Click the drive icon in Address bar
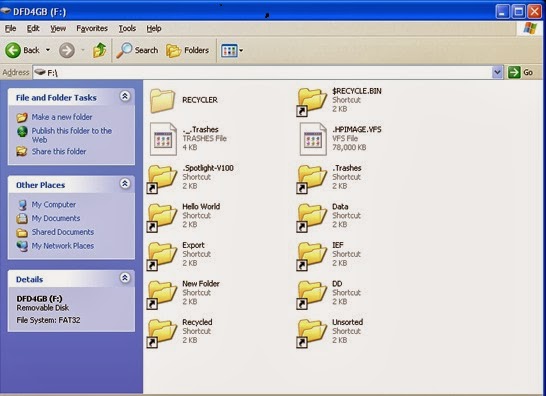Viewport: 546px width, 396px height. (x=40, y=72)
